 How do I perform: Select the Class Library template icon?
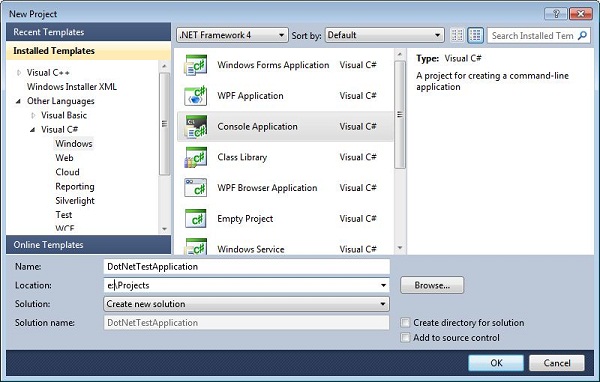point(196,157)
